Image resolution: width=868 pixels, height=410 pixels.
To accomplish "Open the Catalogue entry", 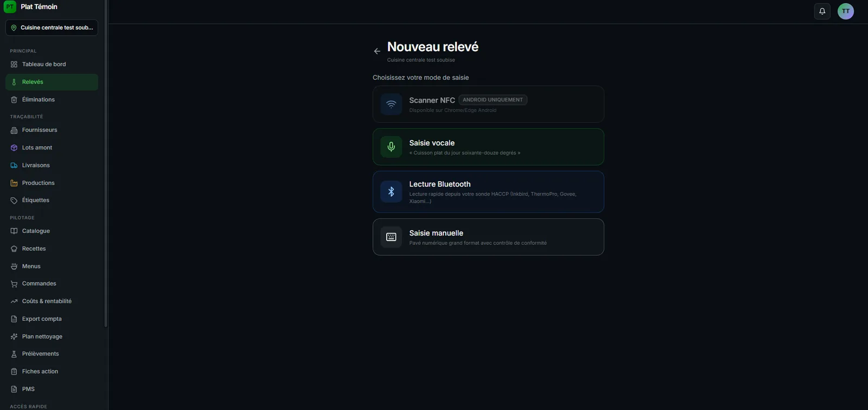I will coord(52,231).
